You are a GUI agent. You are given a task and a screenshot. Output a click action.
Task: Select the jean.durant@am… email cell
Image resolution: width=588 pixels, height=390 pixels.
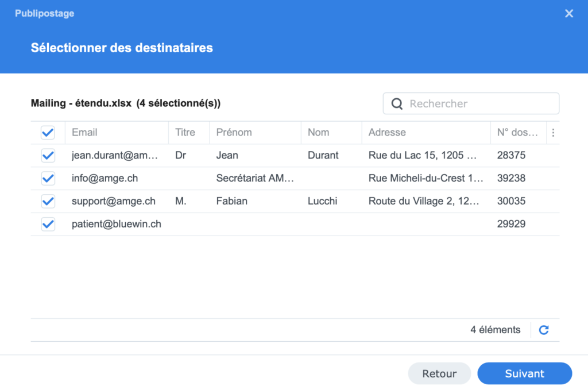point(115,155)
